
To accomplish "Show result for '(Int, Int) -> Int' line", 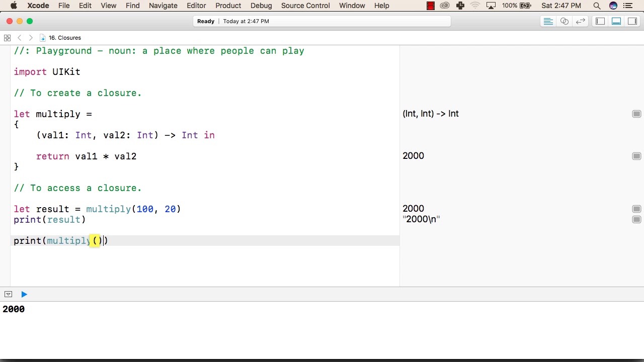I will pyautogui.click(x=636, y=114).
